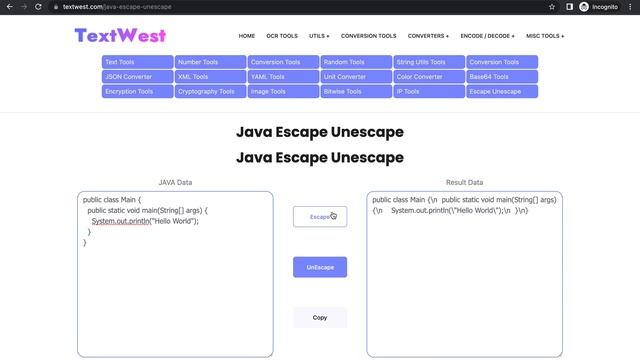This screenshot has height=360, width=640.
Task: Open YAML Tools
Action: click(283, 77)
